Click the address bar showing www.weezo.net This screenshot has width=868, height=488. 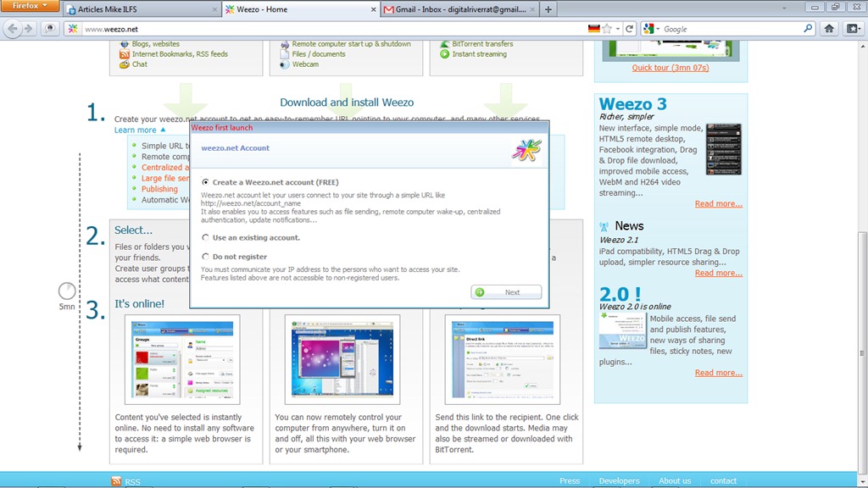(x=332, y=30)
